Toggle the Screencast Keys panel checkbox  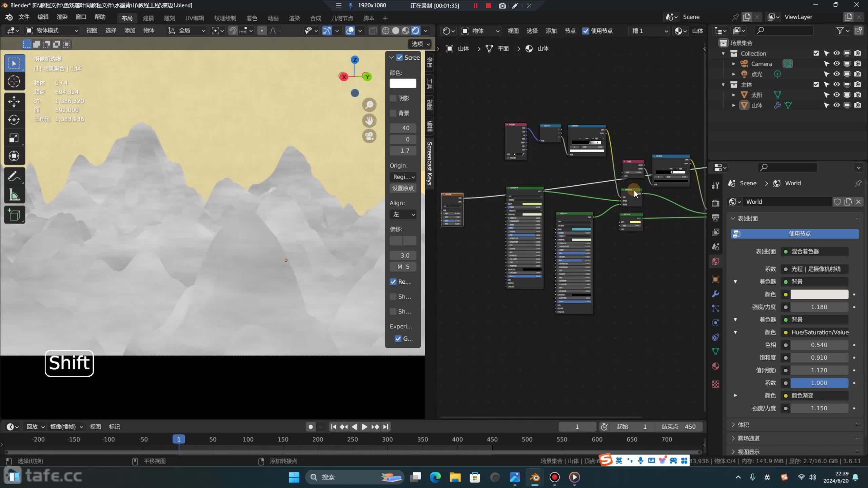tap(400, 58)
